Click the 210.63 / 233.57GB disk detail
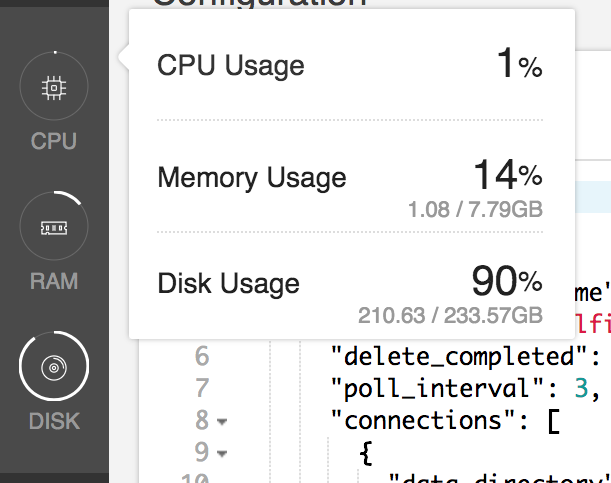 coord(450,316)
